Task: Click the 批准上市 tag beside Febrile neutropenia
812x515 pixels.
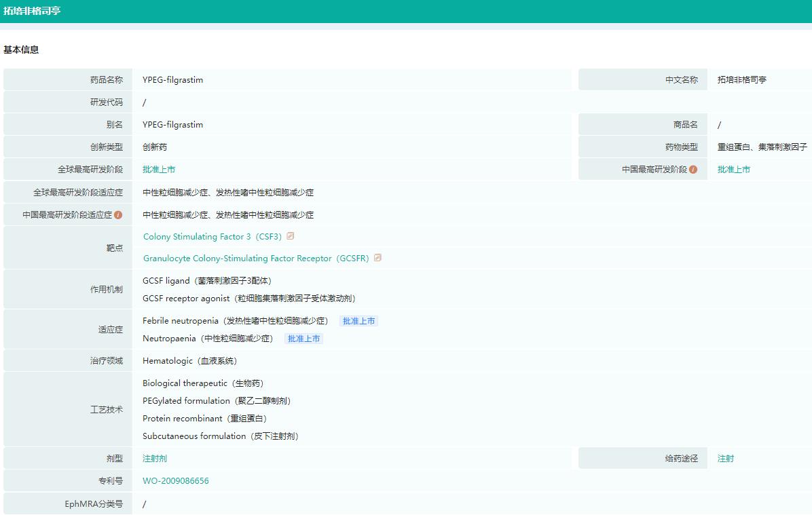Action: point(358,320)
